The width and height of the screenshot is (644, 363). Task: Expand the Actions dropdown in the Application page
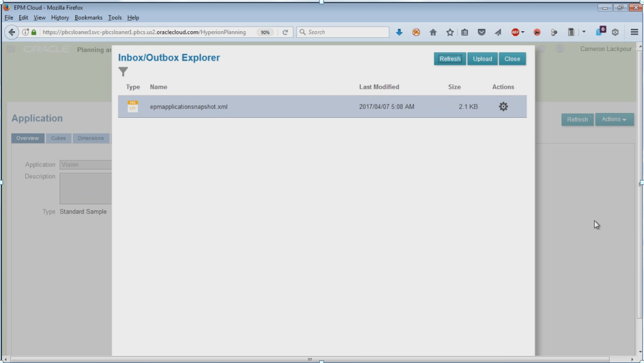point(614,119)
